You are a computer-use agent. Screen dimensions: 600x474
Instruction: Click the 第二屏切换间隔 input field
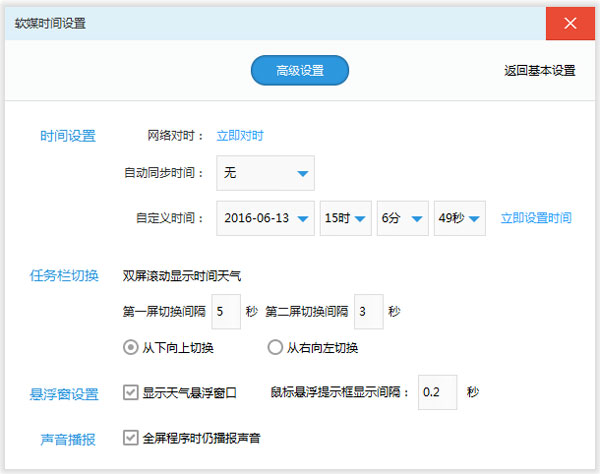coord(369,312)
